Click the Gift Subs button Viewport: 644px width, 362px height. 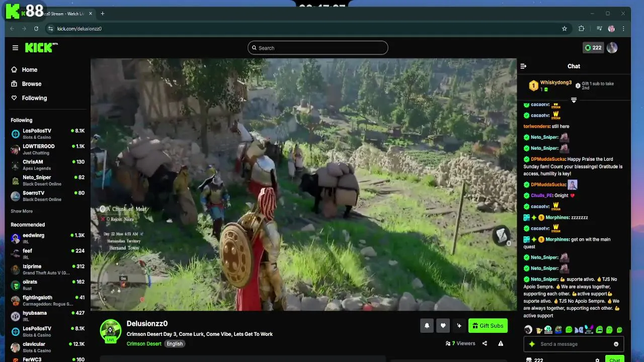(488, 326)
